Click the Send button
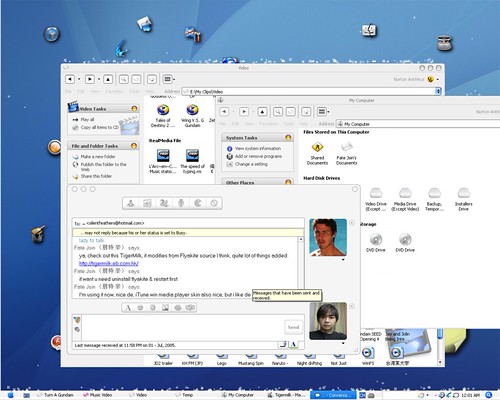Image resolution: width=500 pixels, height=400 pixels. [x=293, y=327]
